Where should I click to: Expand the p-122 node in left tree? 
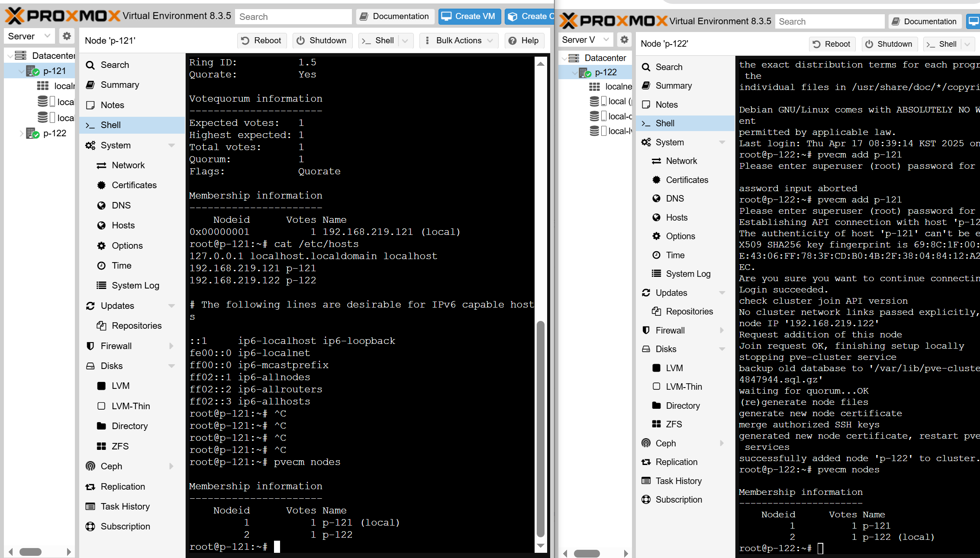(21, 133)
